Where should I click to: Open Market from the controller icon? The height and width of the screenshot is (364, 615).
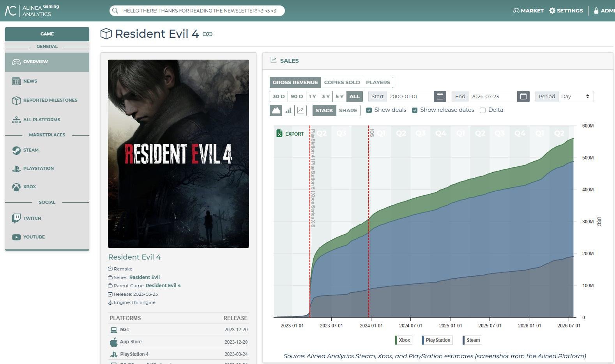516,11
